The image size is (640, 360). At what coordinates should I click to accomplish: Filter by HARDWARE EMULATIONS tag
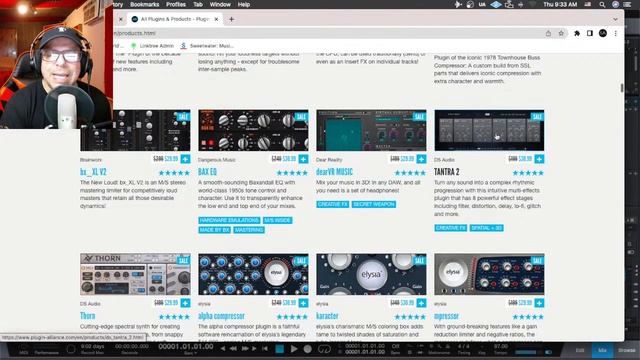(229, 220)
